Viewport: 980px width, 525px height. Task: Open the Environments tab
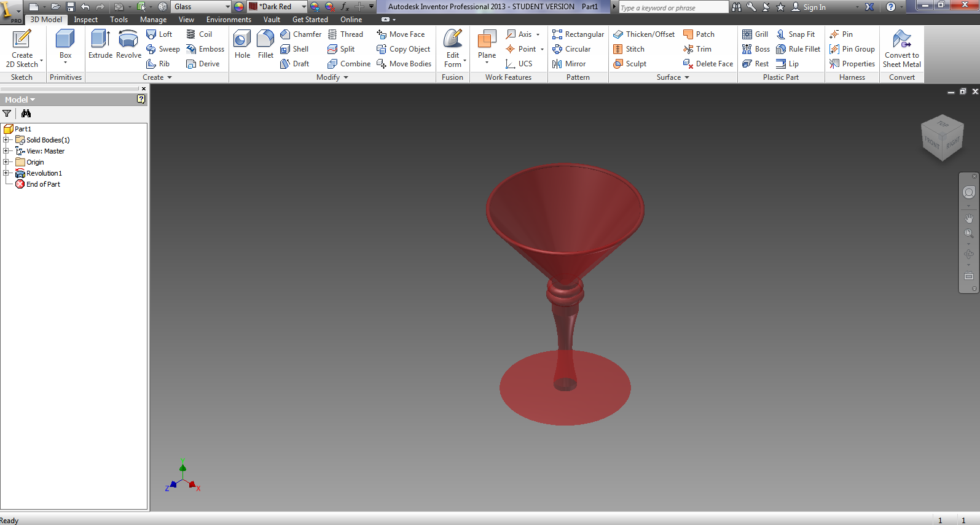click(x=229, y=20)
